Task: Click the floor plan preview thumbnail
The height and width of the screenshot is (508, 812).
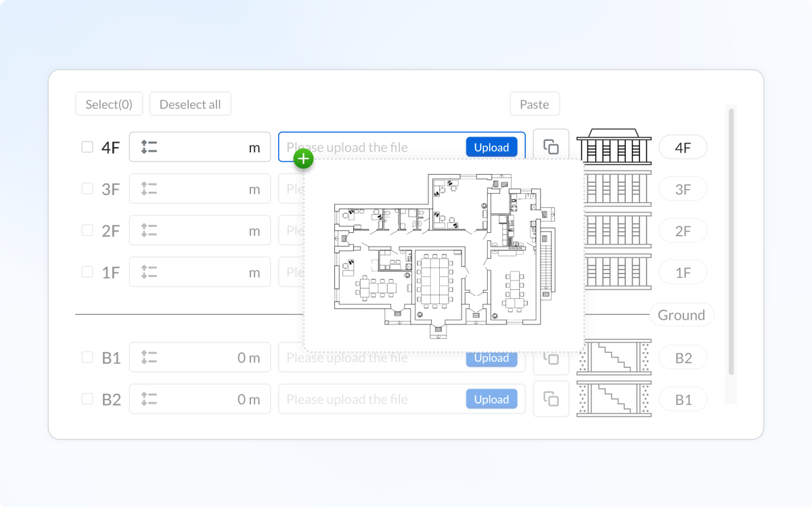Action: click(444, 256)
